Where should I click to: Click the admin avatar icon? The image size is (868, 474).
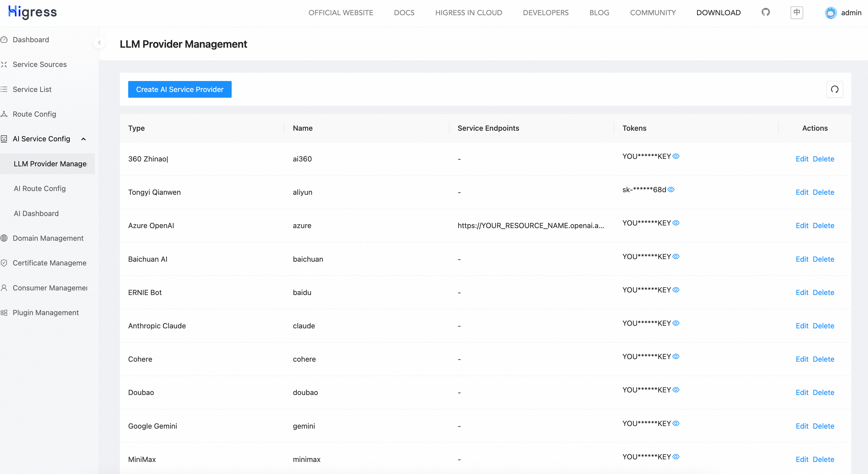831,13
